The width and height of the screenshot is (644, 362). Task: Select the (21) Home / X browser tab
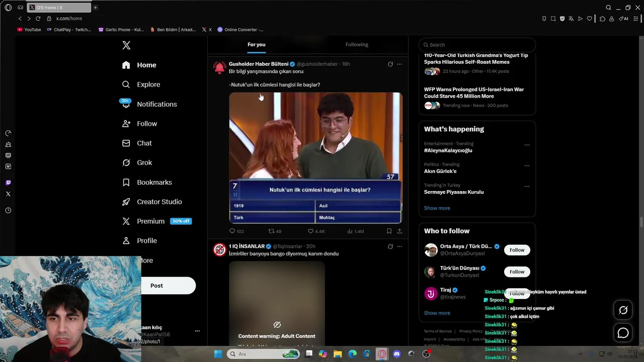59,8
